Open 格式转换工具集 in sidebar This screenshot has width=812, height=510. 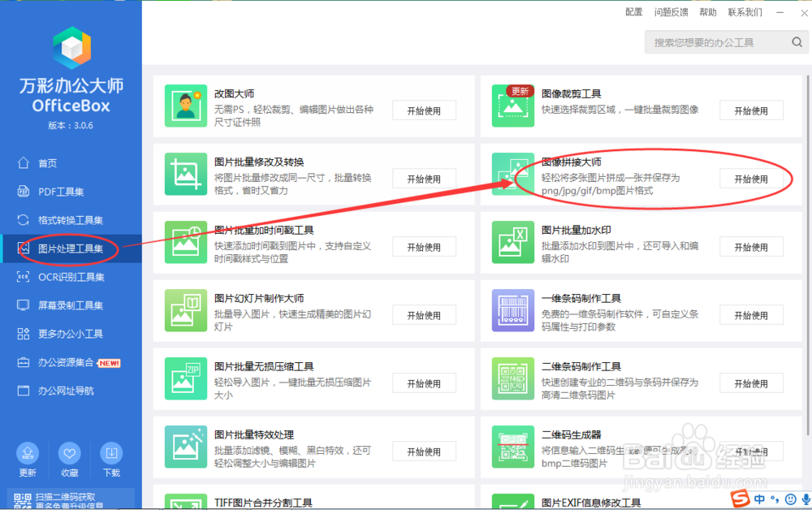[x=71, y=220]
